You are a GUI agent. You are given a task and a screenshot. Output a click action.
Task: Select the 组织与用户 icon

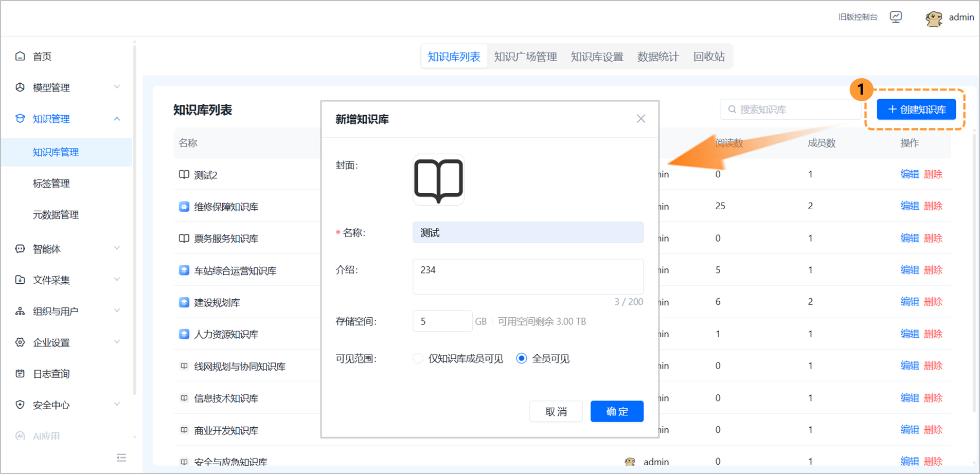pos(20,311)
